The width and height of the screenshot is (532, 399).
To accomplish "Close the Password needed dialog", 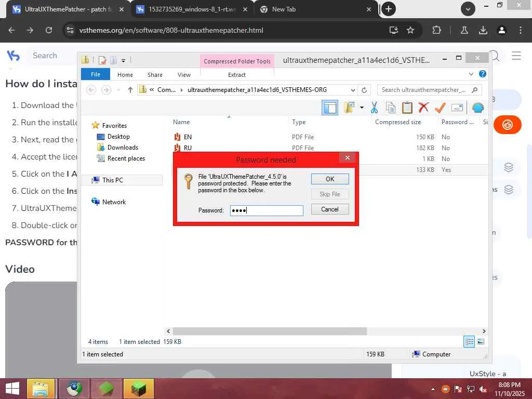I will (x=347, y=158).
